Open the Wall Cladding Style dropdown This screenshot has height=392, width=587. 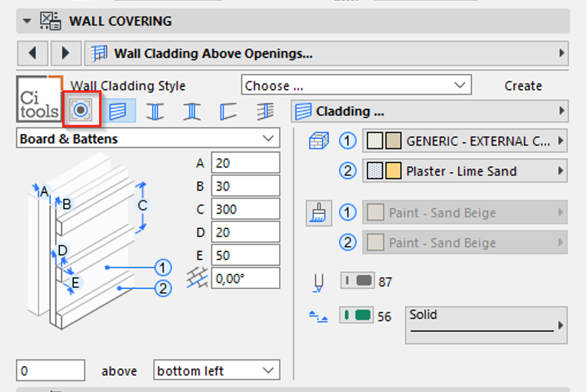coord(356,86)
